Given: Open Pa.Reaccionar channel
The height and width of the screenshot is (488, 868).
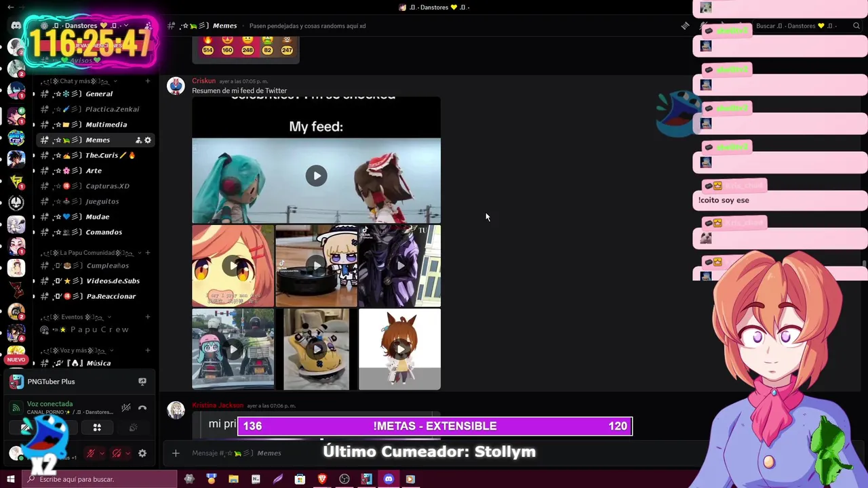Looking at the screenshot, I should click(95, 297).
